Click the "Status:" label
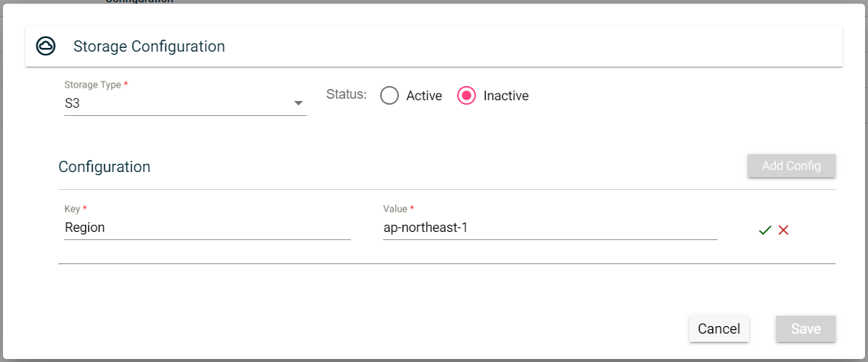Image resolution: width=868 pixels, height=362 pixels. point(346,95)
